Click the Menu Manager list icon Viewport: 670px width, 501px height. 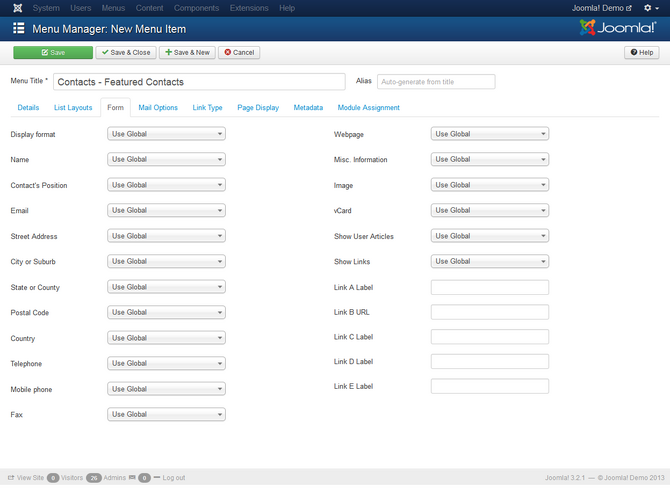pos(19,29)
